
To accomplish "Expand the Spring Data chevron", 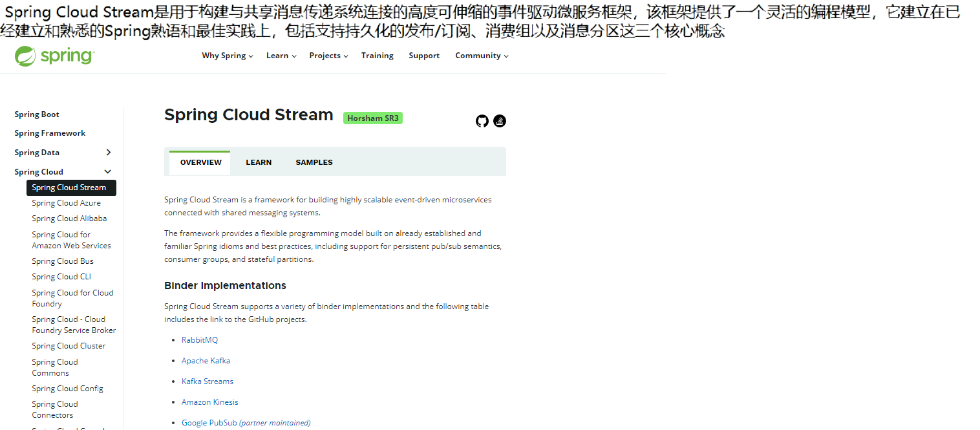I will 108,153.
